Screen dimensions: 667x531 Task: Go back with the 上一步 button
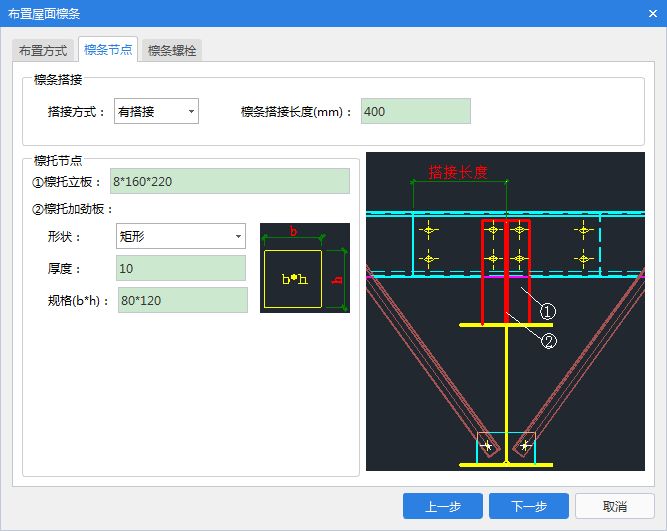click(x=443, y=506)
